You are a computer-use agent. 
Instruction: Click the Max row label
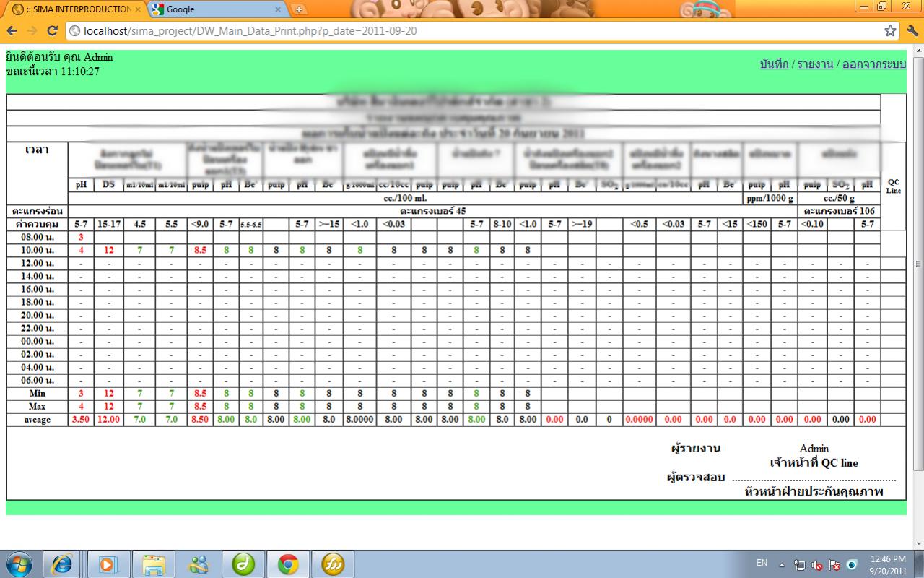pyautogui.click(x=36, y=407)
